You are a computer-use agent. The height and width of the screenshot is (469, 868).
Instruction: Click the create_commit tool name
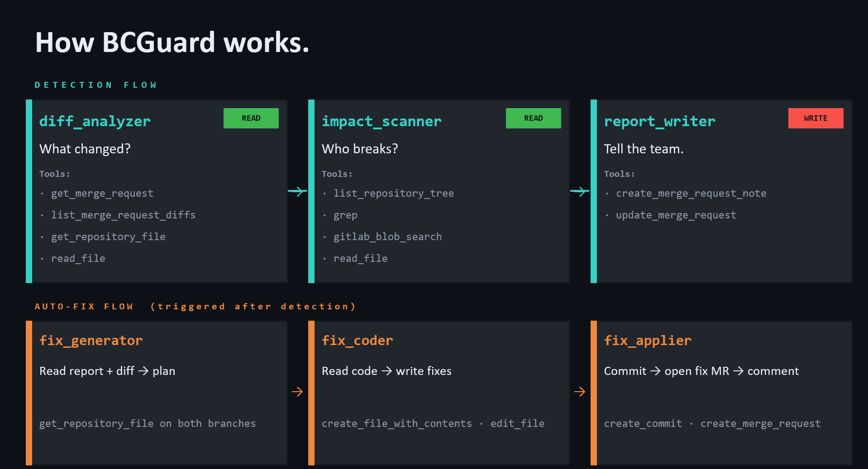tap(643, 424)
